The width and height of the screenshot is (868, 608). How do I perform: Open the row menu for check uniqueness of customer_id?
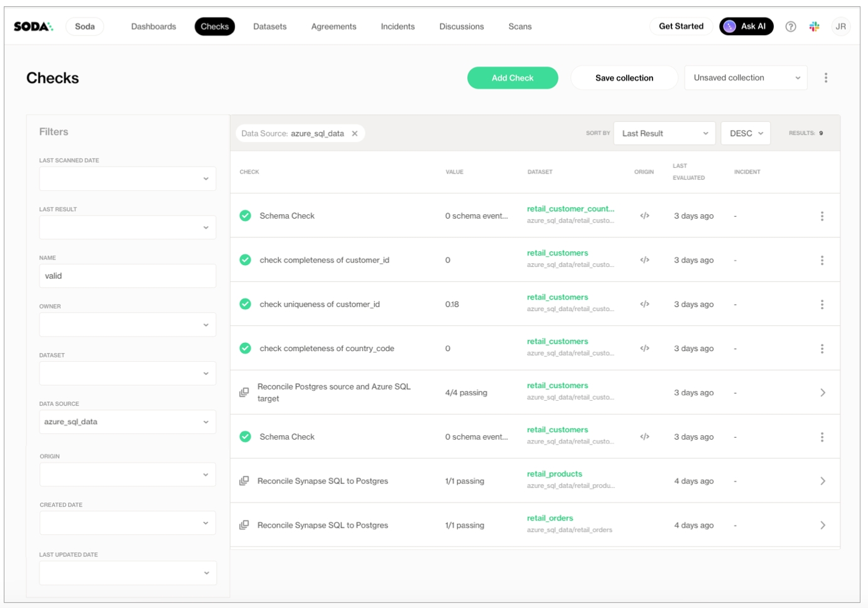click(822, 305)
